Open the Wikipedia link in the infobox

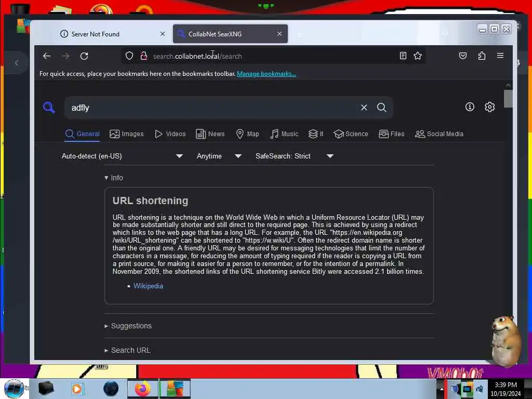coord(148,286)
